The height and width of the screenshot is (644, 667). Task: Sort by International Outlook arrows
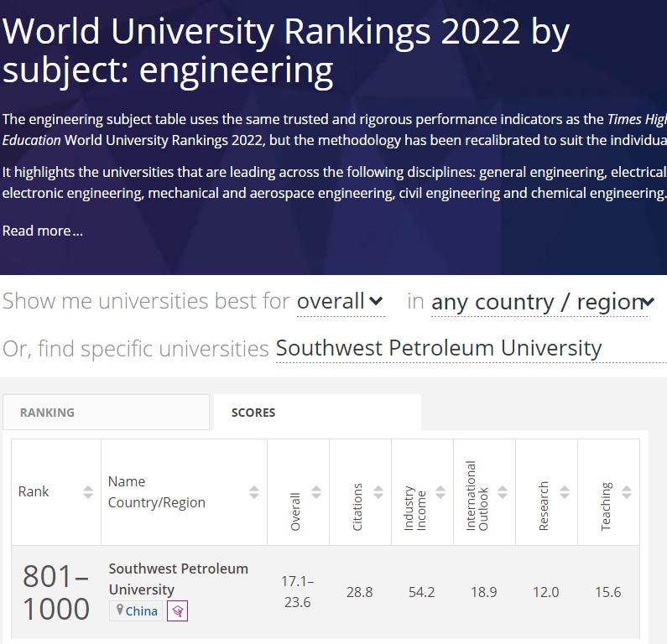tap(503, 492)
